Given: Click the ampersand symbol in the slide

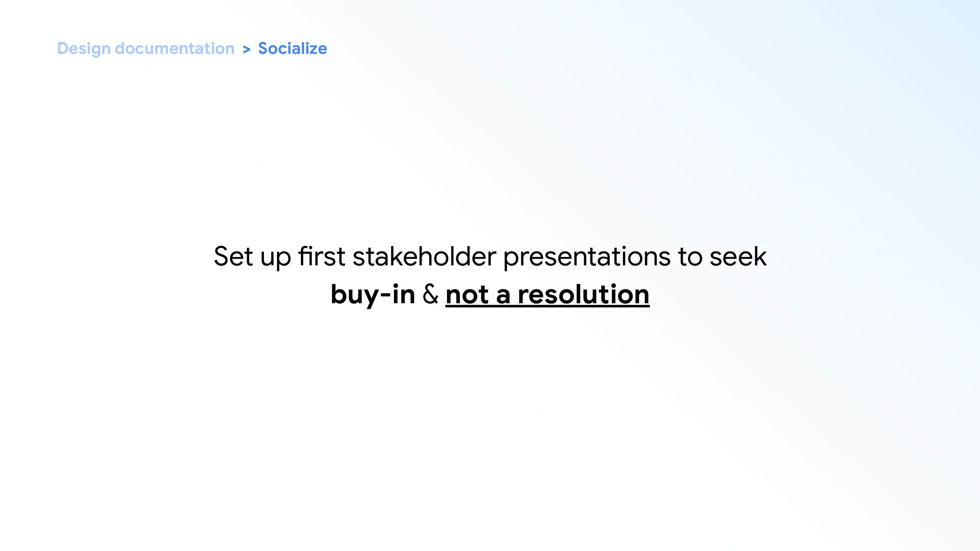Looking at the screenshot, I should [x=430, y=294].
